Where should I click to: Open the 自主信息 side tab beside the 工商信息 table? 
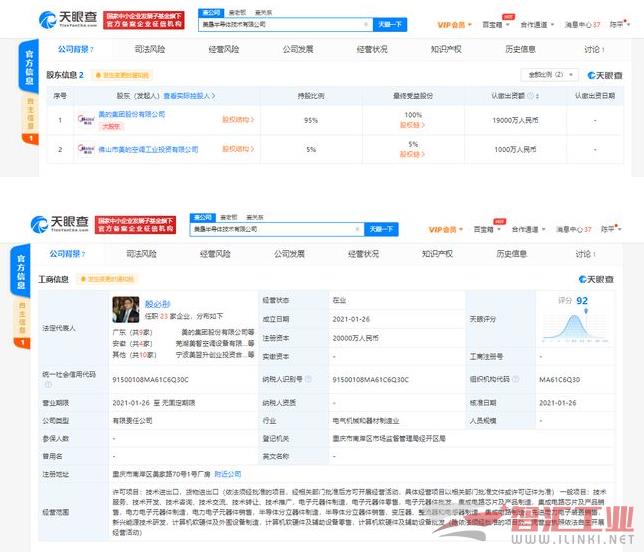(x=22, y=324)
